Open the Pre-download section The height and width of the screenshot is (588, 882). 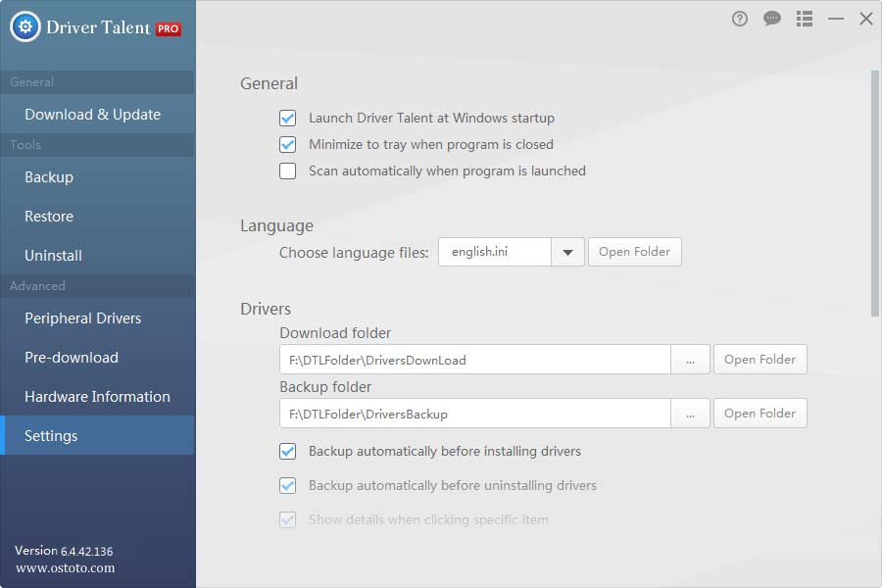coord(98,358)
